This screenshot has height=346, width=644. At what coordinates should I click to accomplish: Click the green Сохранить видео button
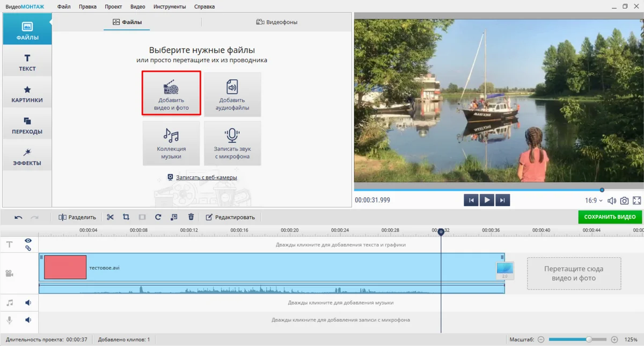click(x=610, y=217)
